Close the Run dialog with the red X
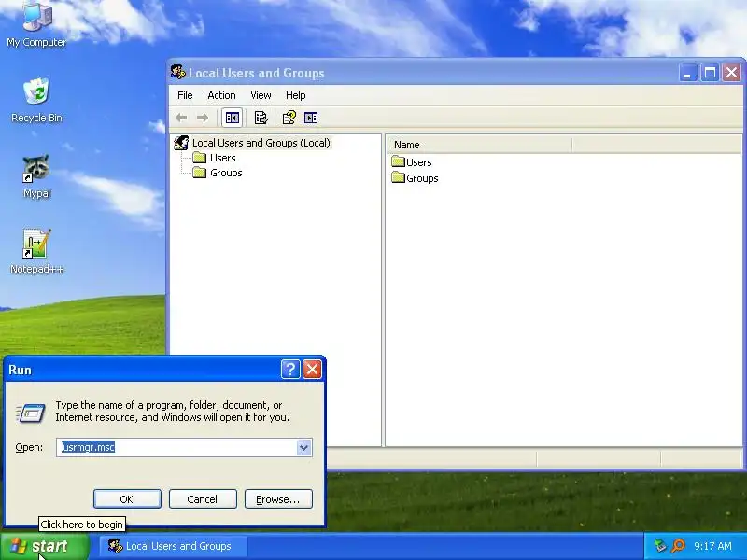The image size is (747, 560). pyautogui.click(x=313, y=369)
